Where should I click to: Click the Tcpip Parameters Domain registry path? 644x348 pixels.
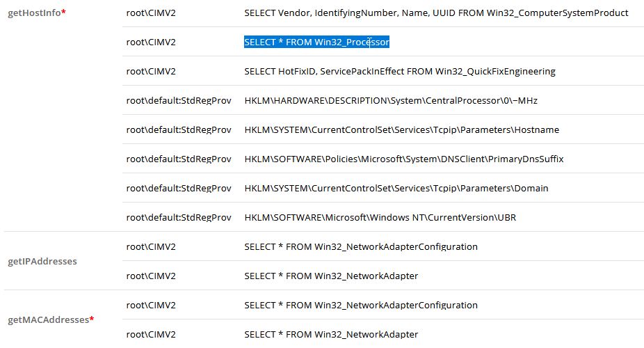pyautogui.click(x=396, y=189)
